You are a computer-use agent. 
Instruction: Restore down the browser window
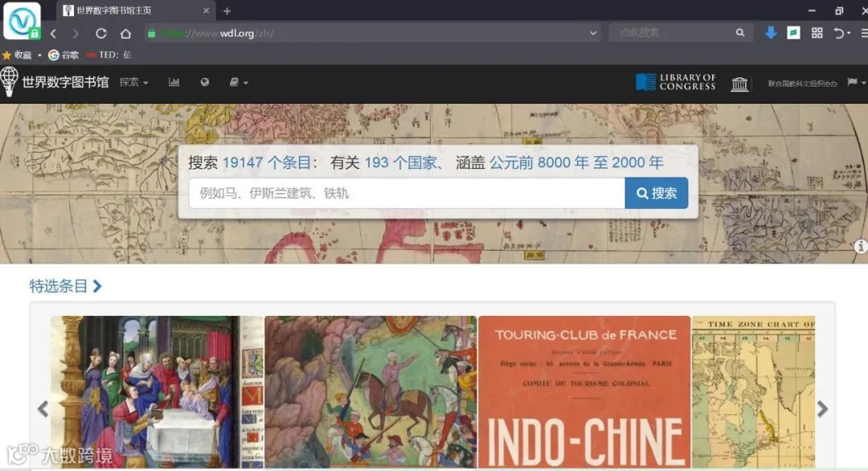[839, 10]
